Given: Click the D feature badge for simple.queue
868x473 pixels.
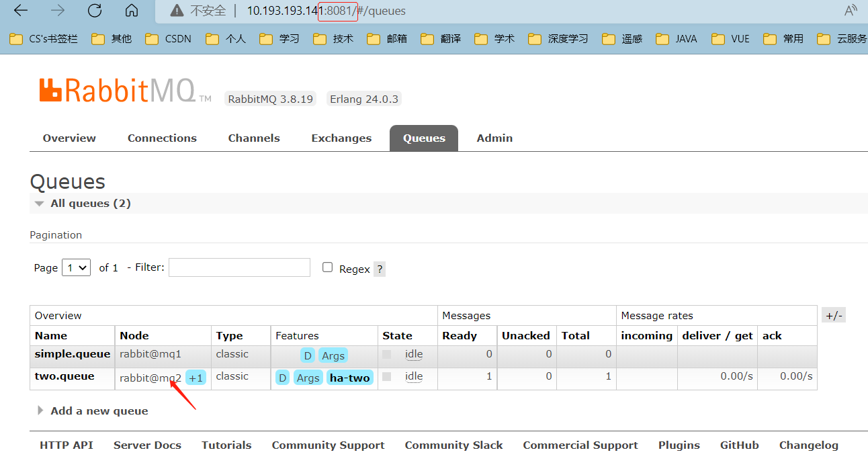Looking at the screenshot, I should click(308, 355).
